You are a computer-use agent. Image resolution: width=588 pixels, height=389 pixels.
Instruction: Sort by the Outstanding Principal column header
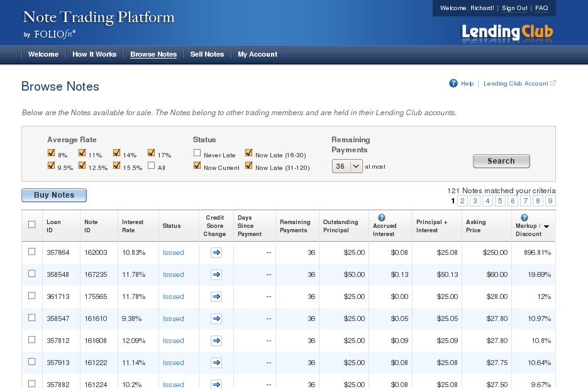coord(340,226)
